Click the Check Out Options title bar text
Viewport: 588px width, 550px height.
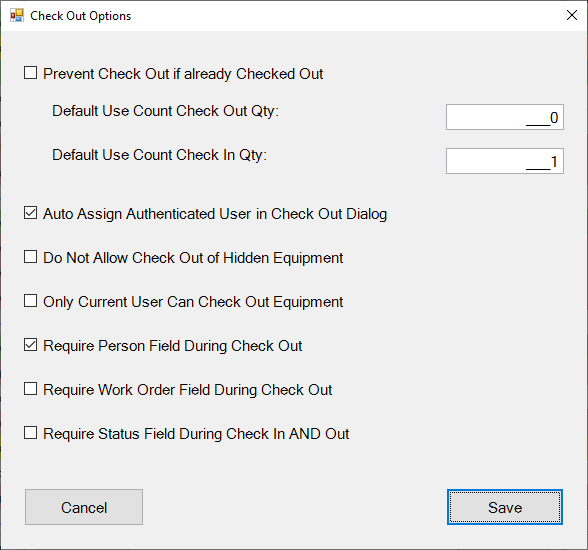tap(81, 16)
